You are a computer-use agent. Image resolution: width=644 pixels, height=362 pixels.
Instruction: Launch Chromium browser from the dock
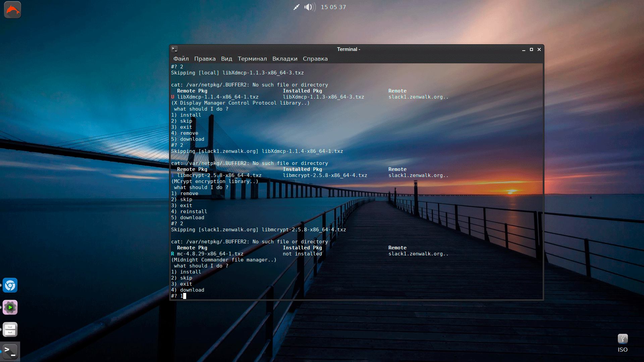coord(10,286)
